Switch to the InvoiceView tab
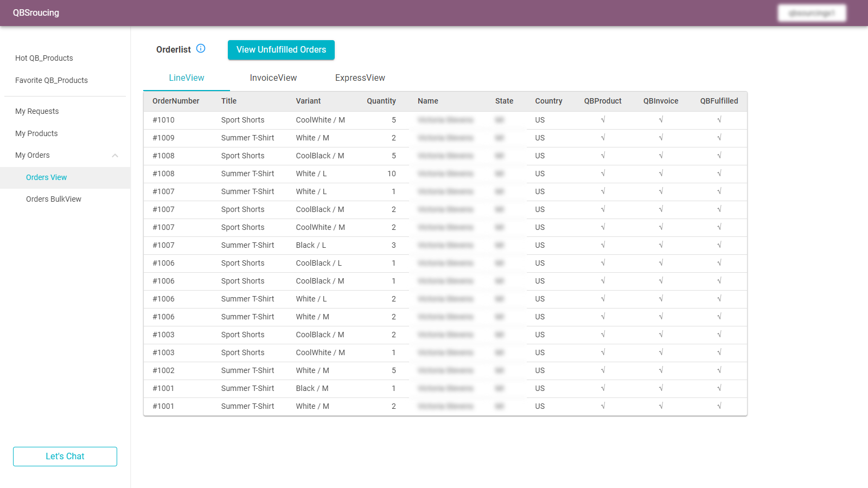868x488 pixels. tap(273, 78)
